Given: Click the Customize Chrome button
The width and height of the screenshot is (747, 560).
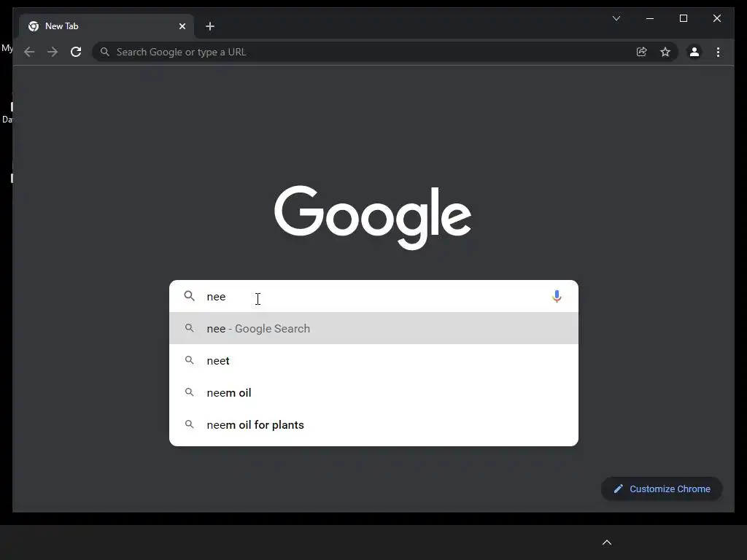Looking at the screenshot, I should point(662,489).
